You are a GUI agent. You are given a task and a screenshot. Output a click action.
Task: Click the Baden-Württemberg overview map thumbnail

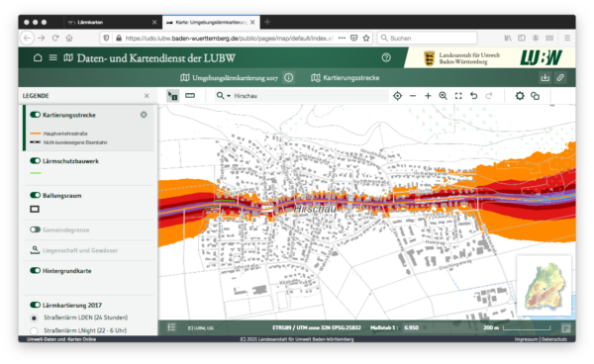[544, 286]
